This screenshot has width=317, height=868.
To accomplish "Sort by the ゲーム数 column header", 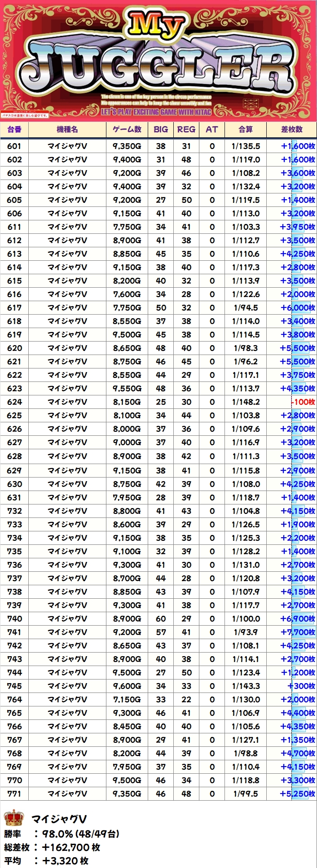I will pyautogui.click(x=127, y=129).
